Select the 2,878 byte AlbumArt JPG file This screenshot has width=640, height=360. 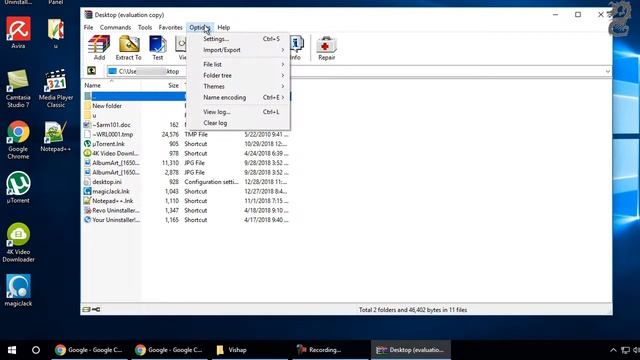click(187, 172)
